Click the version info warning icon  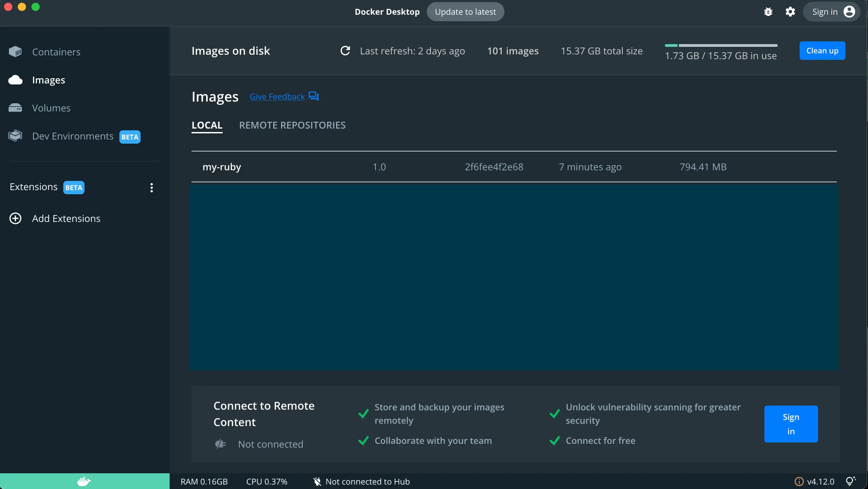pos(799,481)
